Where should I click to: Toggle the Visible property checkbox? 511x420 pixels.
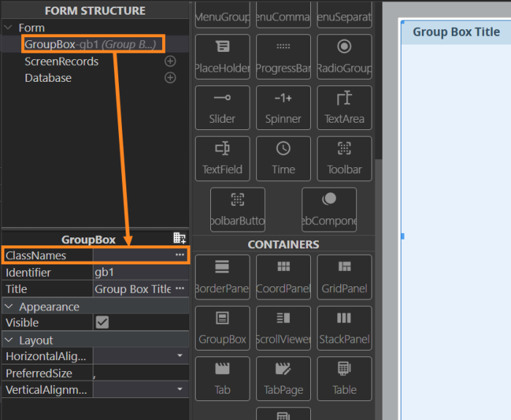coord(102,322)
